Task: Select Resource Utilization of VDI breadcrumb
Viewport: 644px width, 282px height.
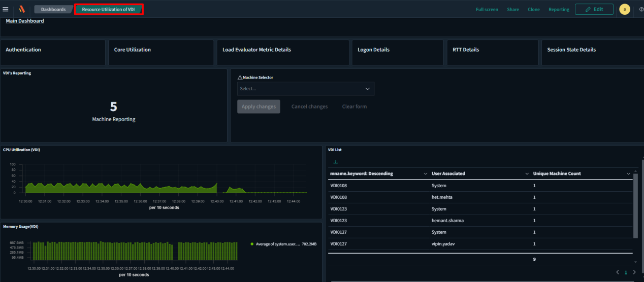Action: coord(109,9)
